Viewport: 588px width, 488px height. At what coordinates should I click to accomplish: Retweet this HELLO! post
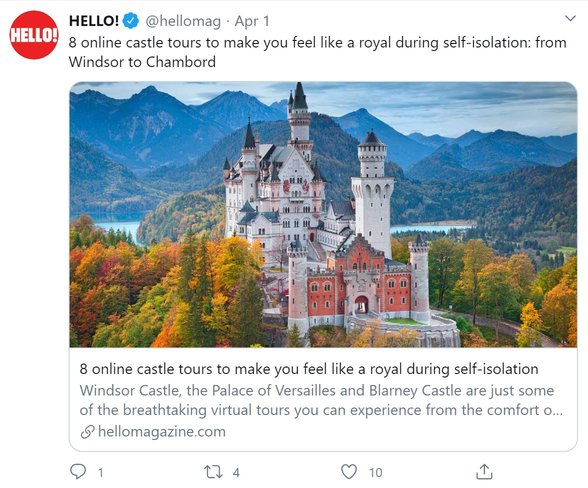[x=213, y=472]
